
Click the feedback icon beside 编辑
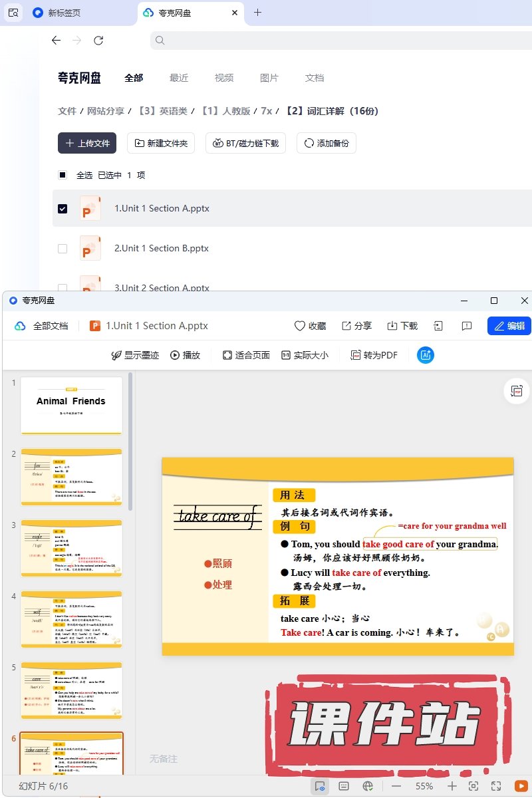click(x=467, y=326)
